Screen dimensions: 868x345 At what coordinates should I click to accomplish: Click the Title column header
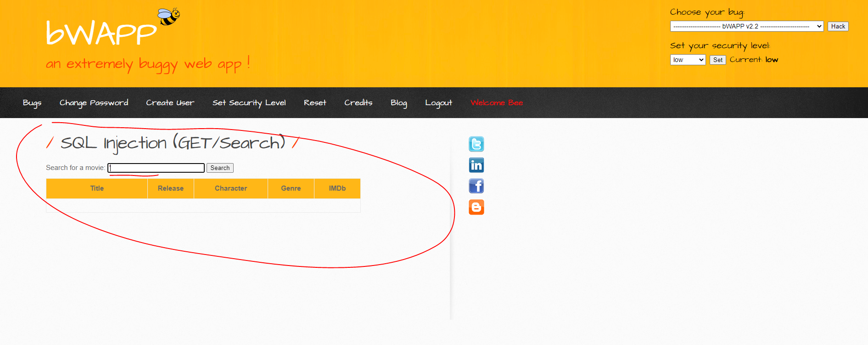click(97, 188)
